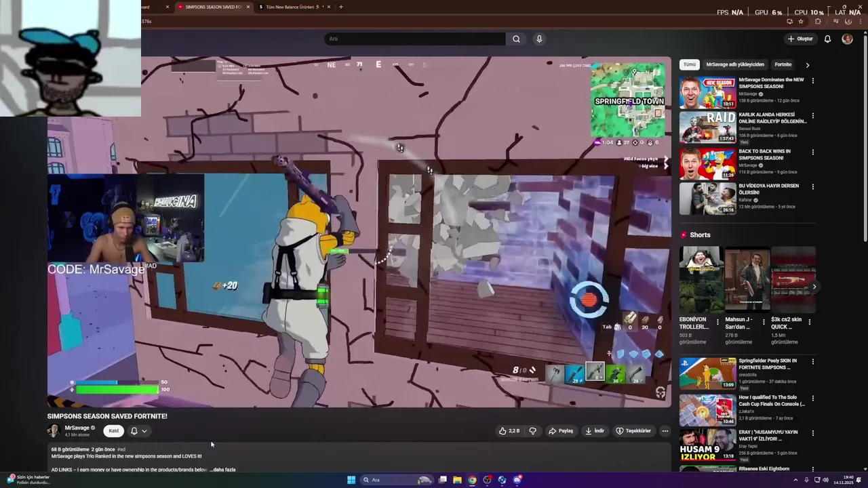Open ERAY HUSAMUYUYU YAKIN VAKTİ video thumbnail

(x=707, y=445)
